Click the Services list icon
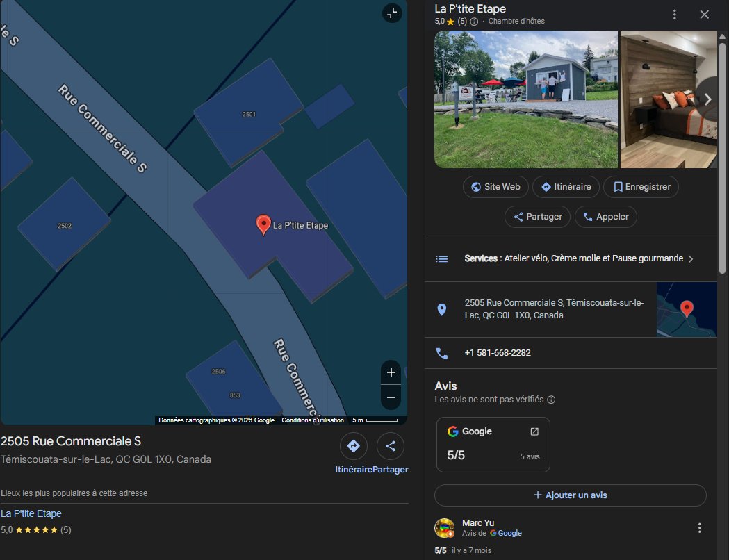The image size is (729, 560). [x=442, y=259]
